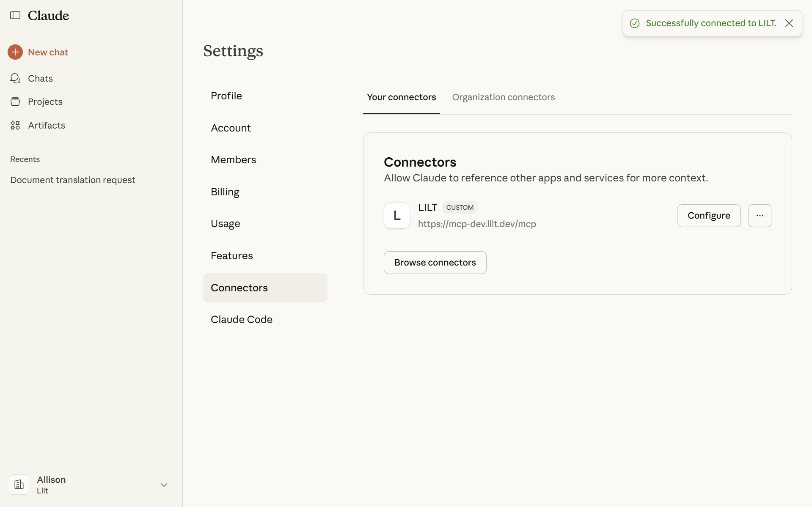Image resolution: width=812 pixels, height=507 pixels.
Task: Click the Connectors card heading
Action: point(420,162)
